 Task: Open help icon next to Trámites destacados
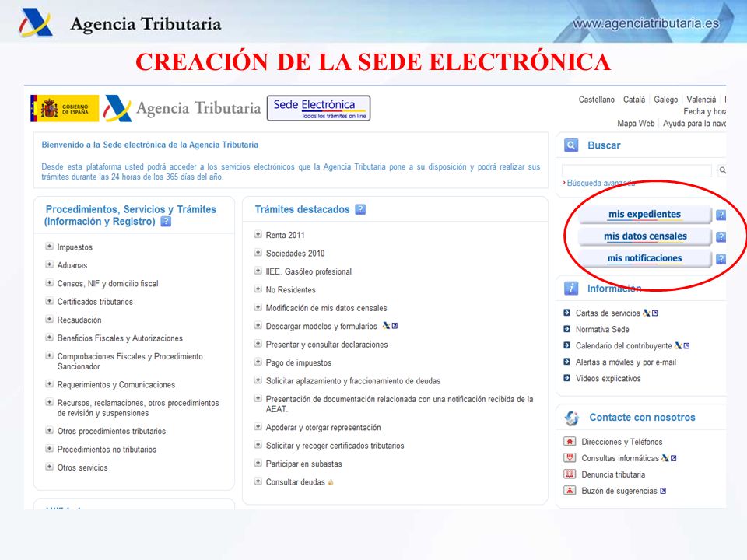click(360, 209)
